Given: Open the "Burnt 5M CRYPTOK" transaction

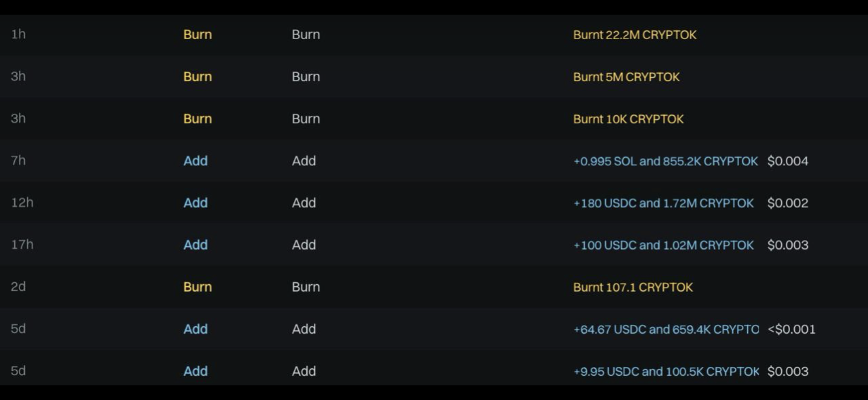Looking at the screenshot, I should point(626,77).
